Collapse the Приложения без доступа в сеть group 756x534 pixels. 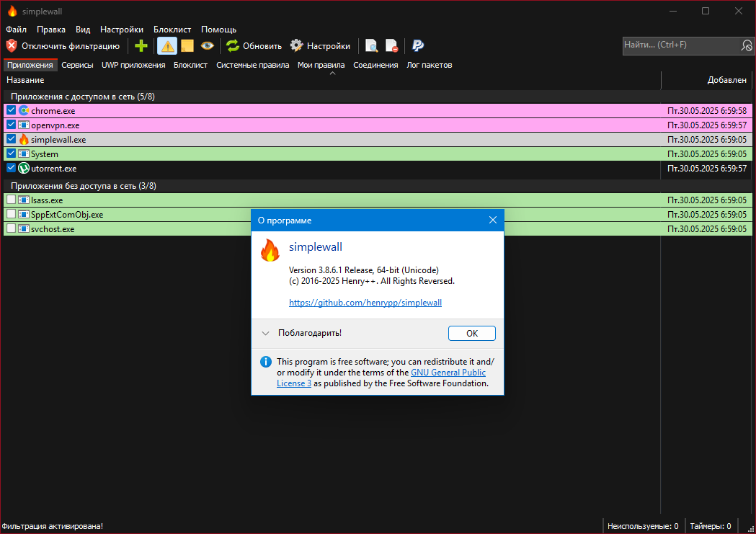tap(84, 185)
